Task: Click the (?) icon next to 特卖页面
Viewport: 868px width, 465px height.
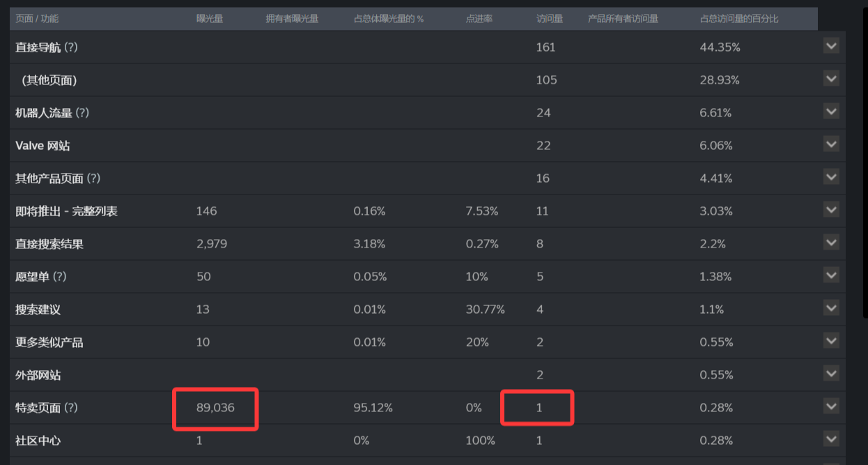Action: (70, 408)
